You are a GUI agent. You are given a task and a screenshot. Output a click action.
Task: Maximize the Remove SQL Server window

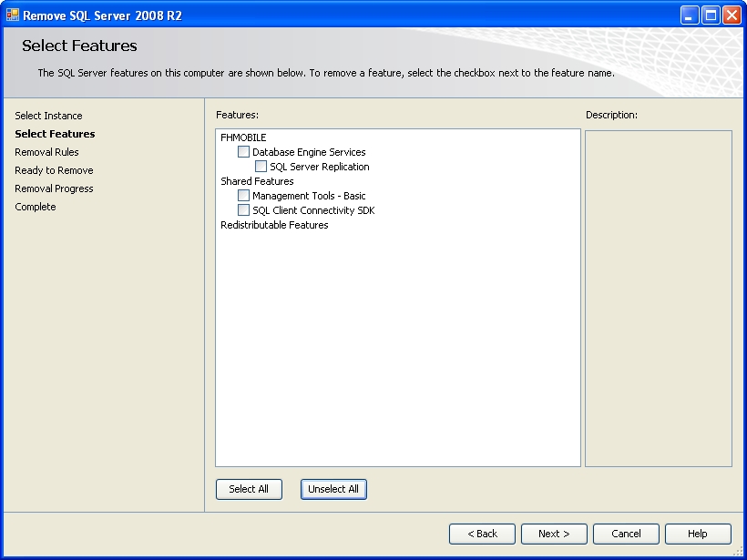711,15
